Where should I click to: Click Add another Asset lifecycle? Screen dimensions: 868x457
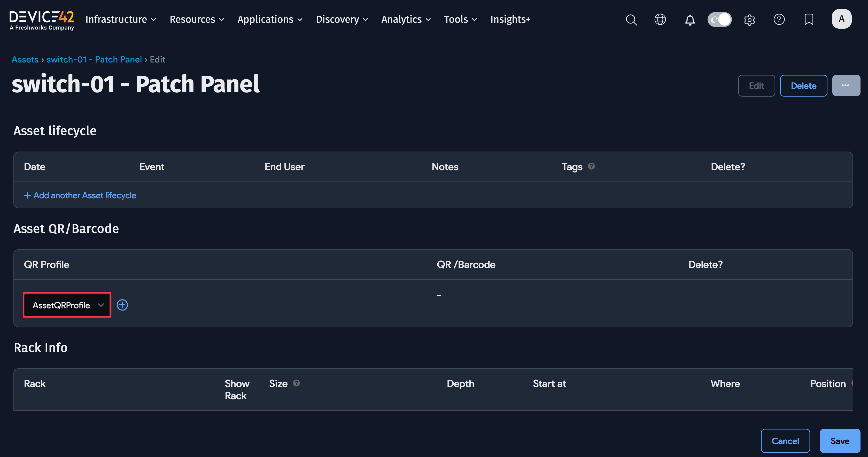80,195
